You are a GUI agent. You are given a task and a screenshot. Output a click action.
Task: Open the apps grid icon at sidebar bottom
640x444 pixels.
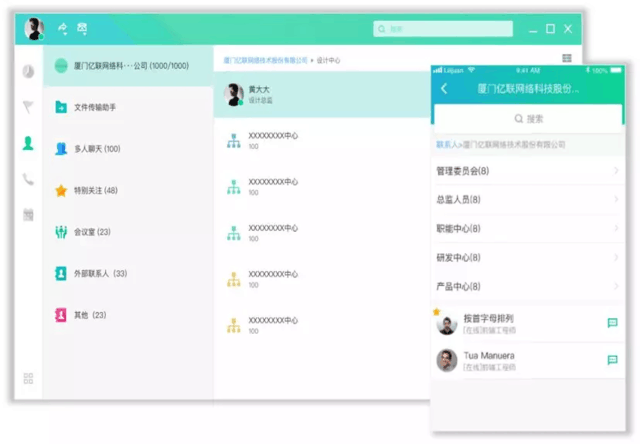28,378
